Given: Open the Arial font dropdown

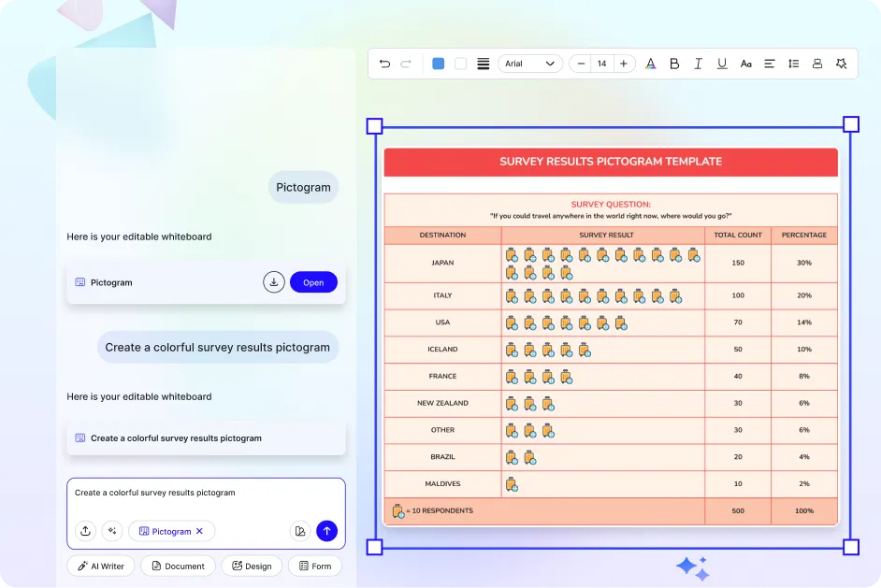Looking at the screenshot, I should tap(530, 64).
